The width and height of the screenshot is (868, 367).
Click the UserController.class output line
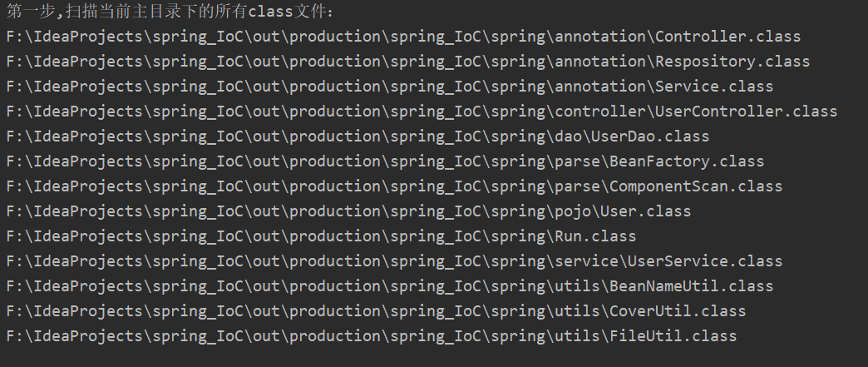point(422,112)
